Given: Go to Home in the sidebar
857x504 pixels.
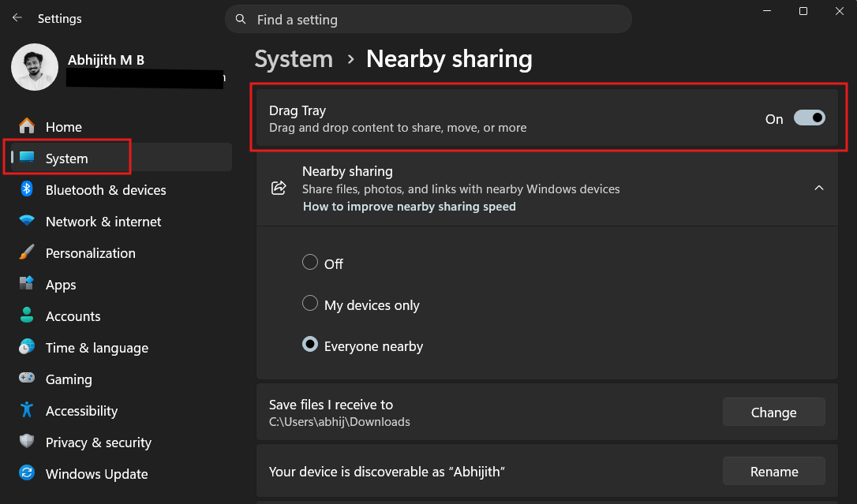Looking at the screenshot, I should [63, 126].
